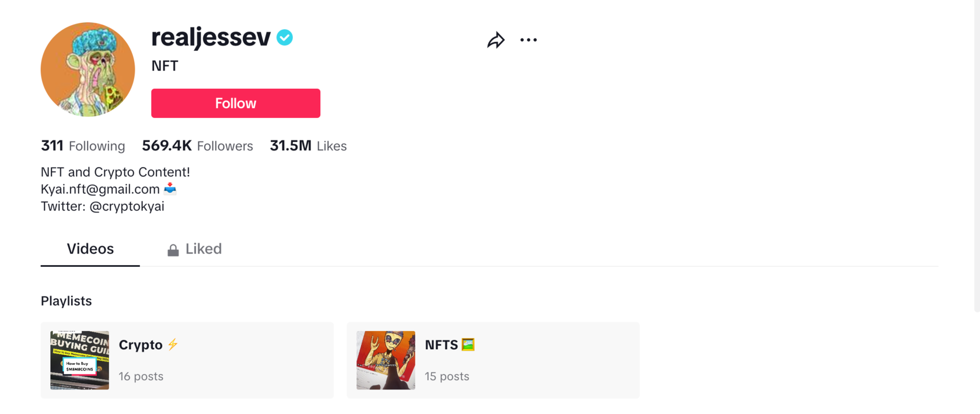Screen dimensions: 980x414
Task: Open the NFTS playlist thumbnail
Action: point(386,360)
